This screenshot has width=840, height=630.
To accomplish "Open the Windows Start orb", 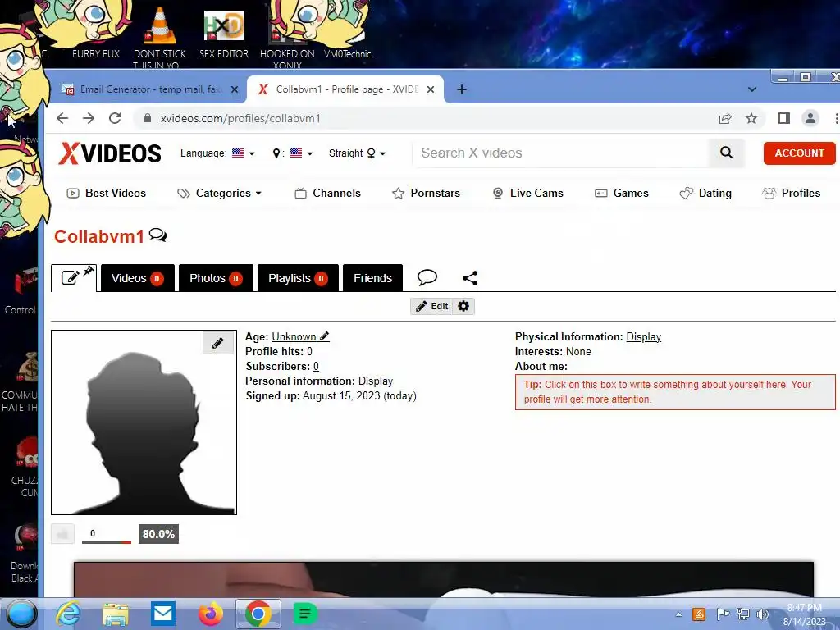I will [22, 614].
